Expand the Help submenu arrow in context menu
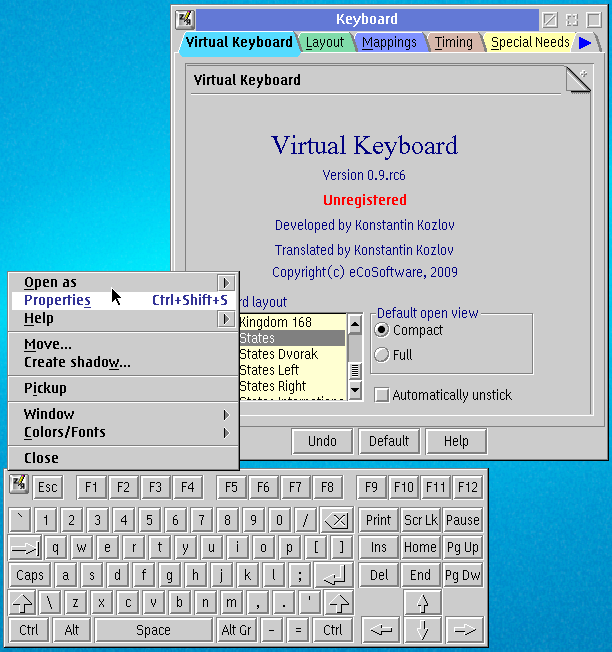 click(x=226, y=319)
